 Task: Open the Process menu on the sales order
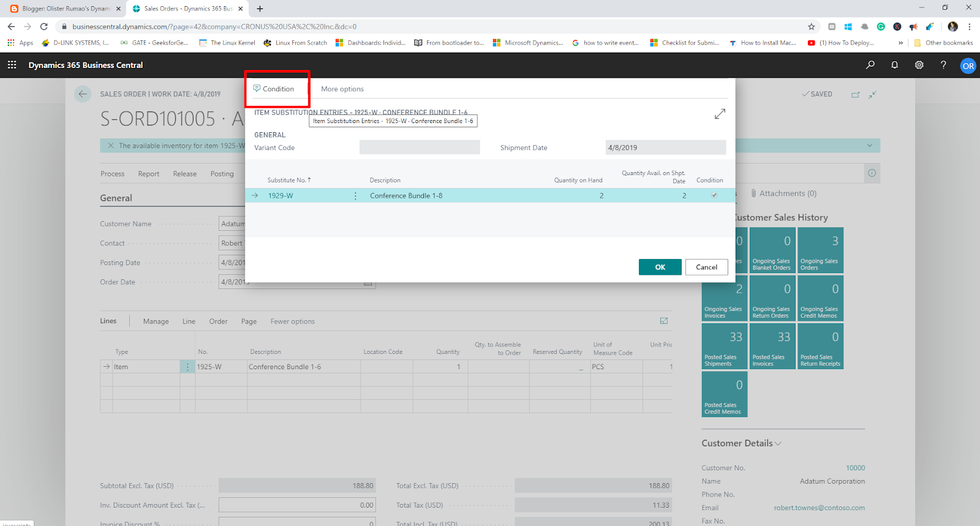click(x=113, y=174)
